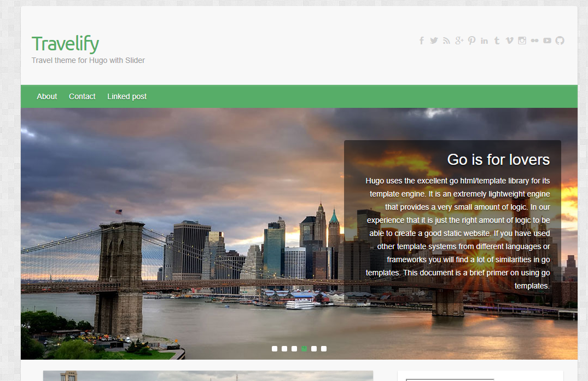Go to the About page

point(47,96)
